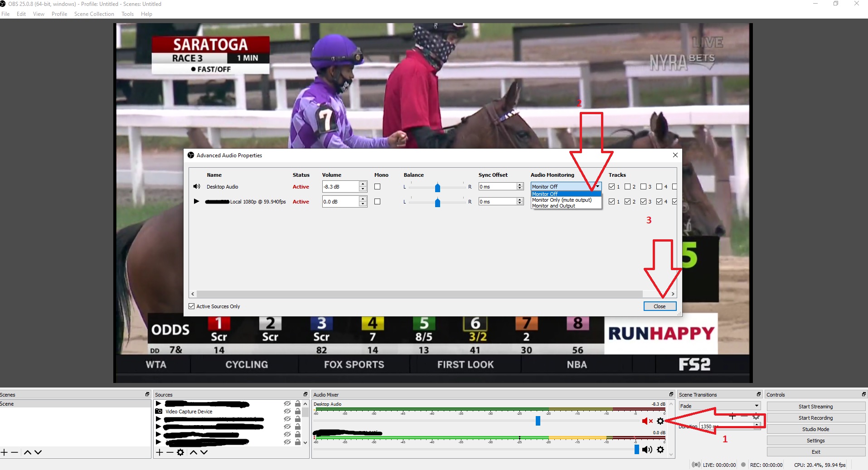Screen dimensions: 868x470
Task: Enable Mono for Local 1080p source
Action: [377, 202]
